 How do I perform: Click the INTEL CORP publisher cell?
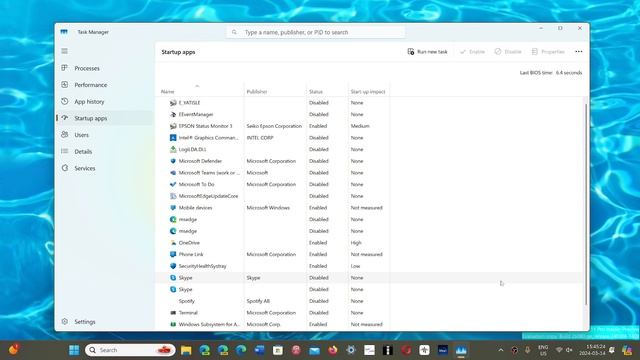coord(260,138)
